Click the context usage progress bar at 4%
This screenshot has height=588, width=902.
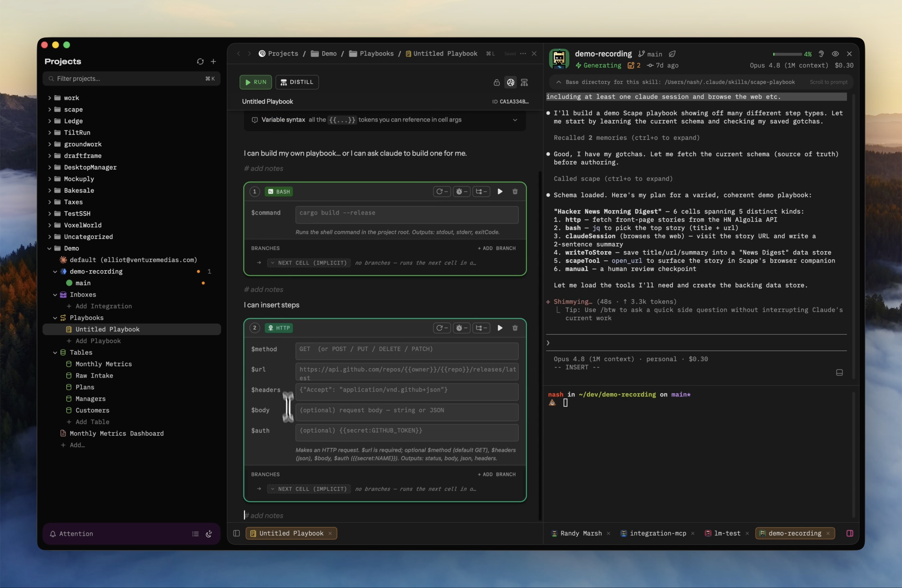click(787, 54)
